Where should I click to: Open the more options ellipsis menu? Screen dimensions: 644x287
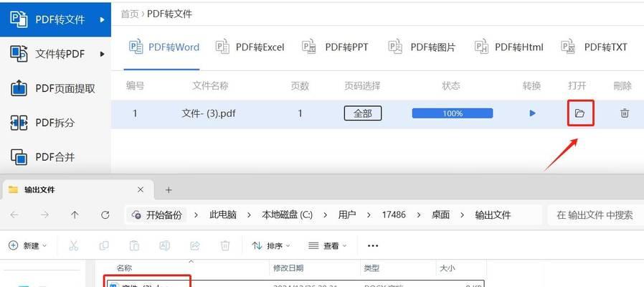pyautogui.click(x=372, y=245)
